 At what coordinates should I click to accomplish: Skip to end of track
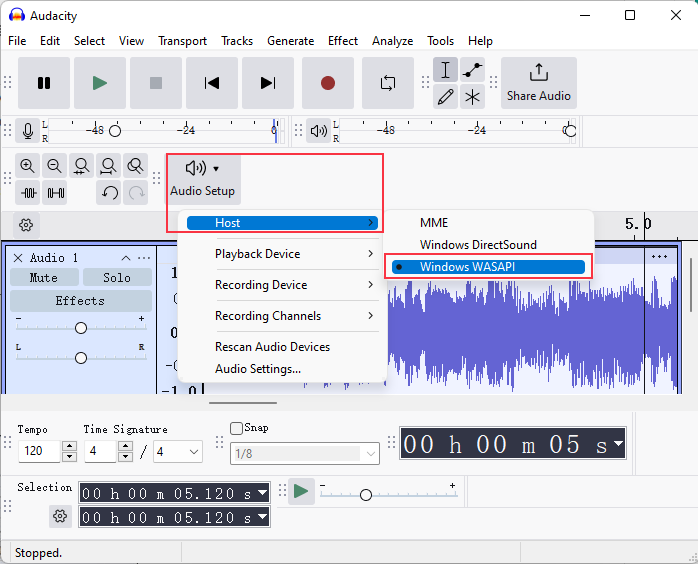[268, 83]
